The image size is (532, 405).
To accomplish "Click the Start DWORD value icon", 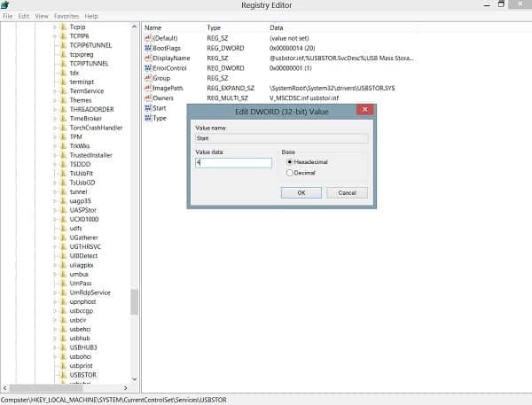I will click(148, 108).
